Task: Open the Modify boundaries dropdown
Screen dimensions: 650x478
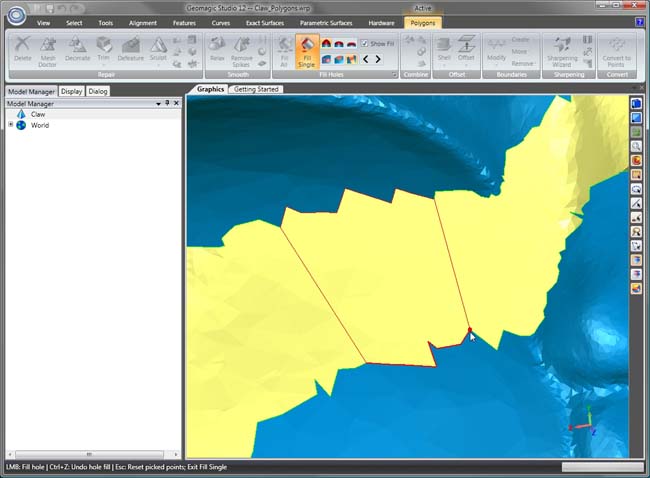Action: (x=496, y=64)
